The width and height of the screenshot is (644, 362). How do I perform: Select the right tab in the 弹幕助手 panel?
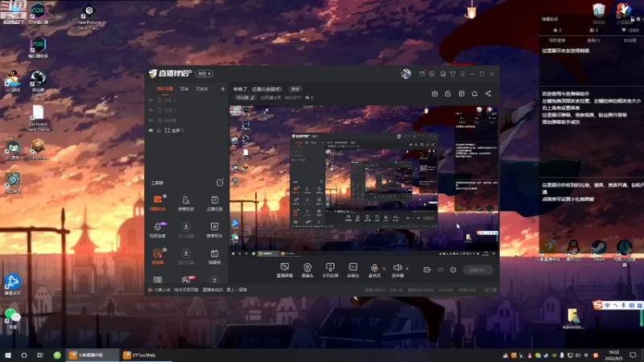pyautogui.click(x=630, y=40)
